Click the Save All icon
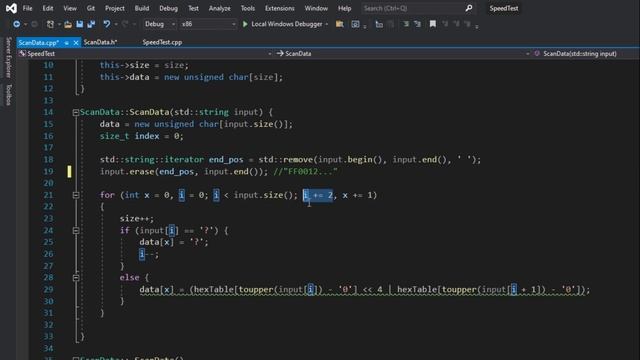The image size is (640, 360). 91,24
